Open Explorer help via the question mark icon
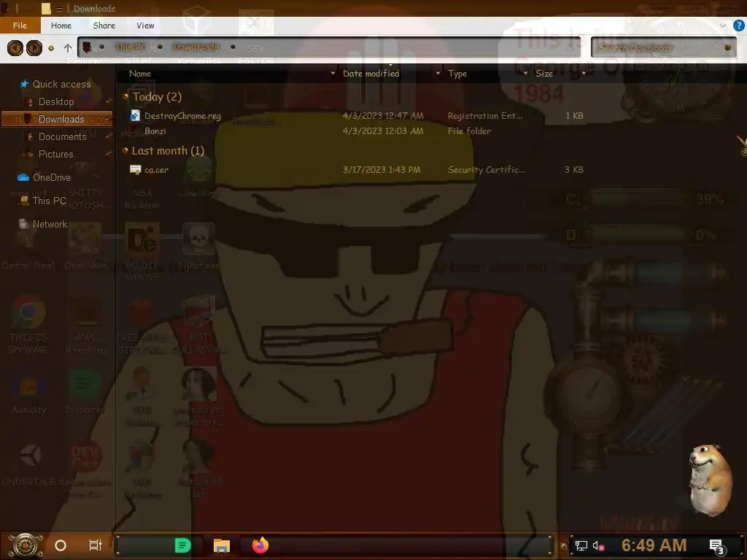This screenshot has height=560, width=747. point(738,26)
